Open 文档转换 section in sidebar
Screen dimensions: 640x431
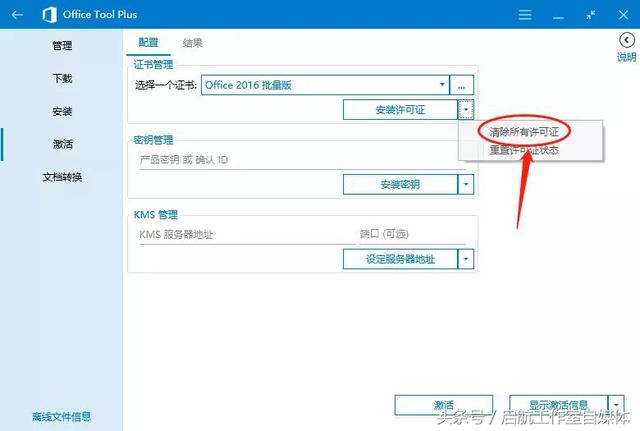(62, 177)
